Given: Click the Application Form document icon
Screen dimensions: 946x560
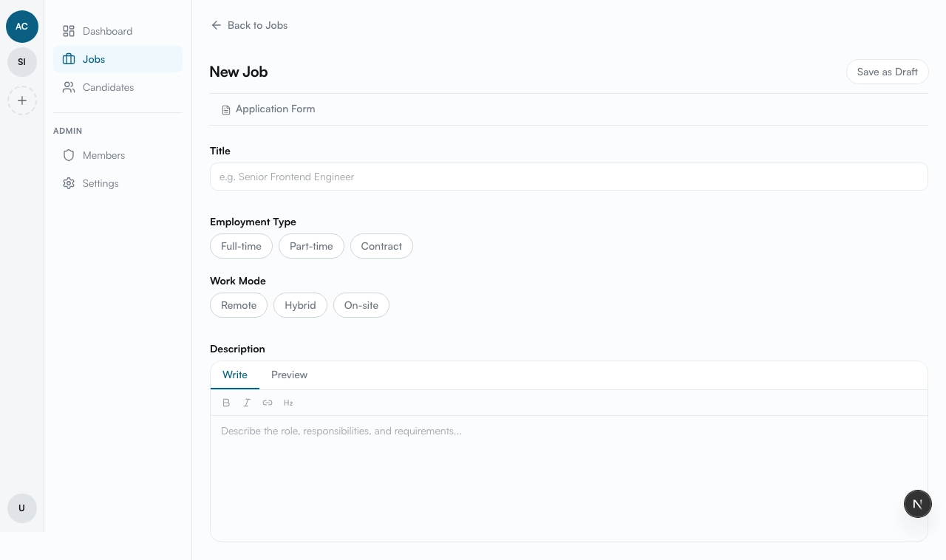Looking at the screenshot, I should (226, 109).
